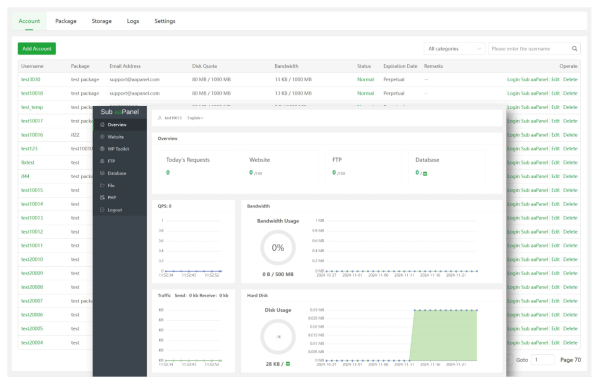The image size is (600, 387).
Task: Click username test10017
Action: click(32, 121)
